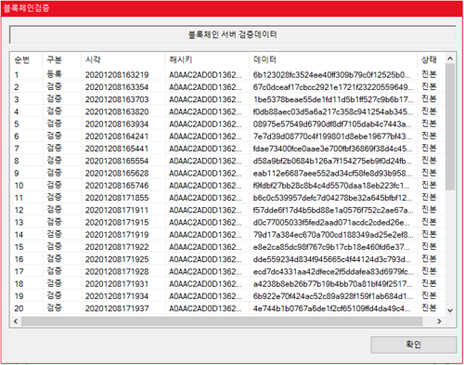Select the row with timestamp 20201208163934

coord(228,124)
